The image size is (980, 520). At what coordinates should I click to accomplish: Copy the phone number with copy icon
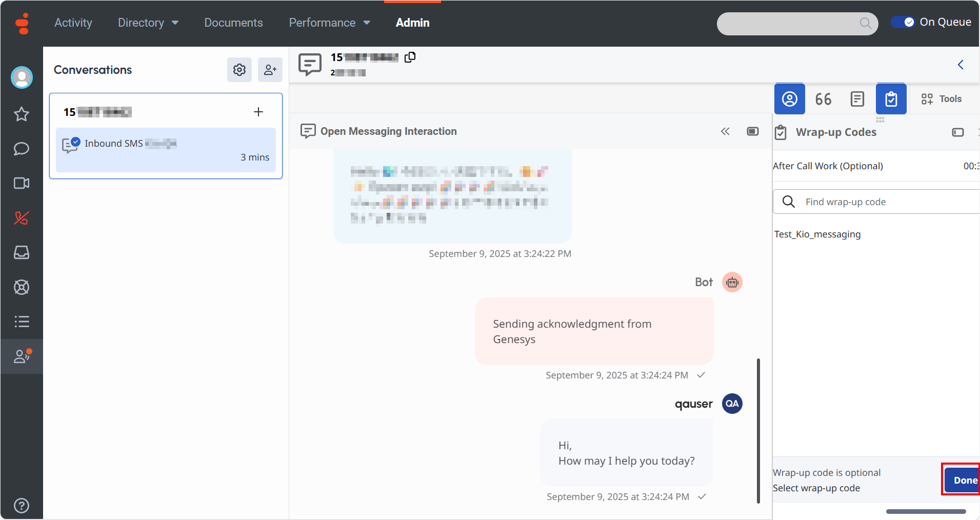(x=410, y=57)
